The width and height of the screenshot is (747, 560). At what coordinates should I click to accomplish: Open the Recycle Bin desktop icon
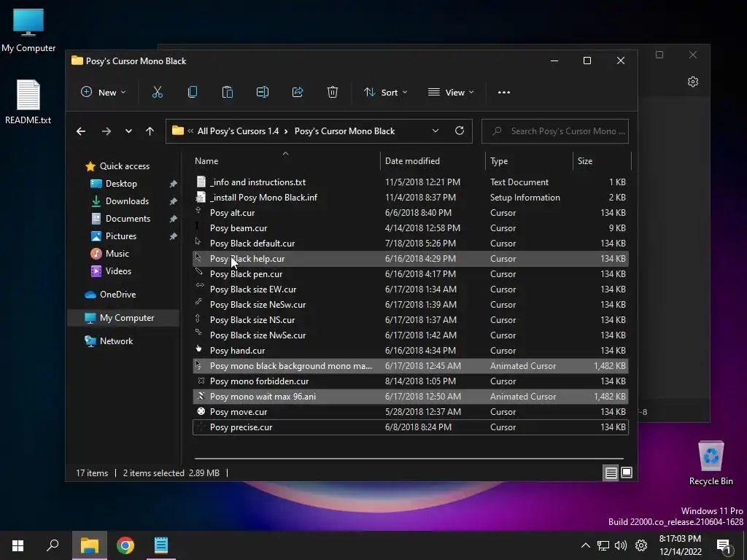point(711,463)
